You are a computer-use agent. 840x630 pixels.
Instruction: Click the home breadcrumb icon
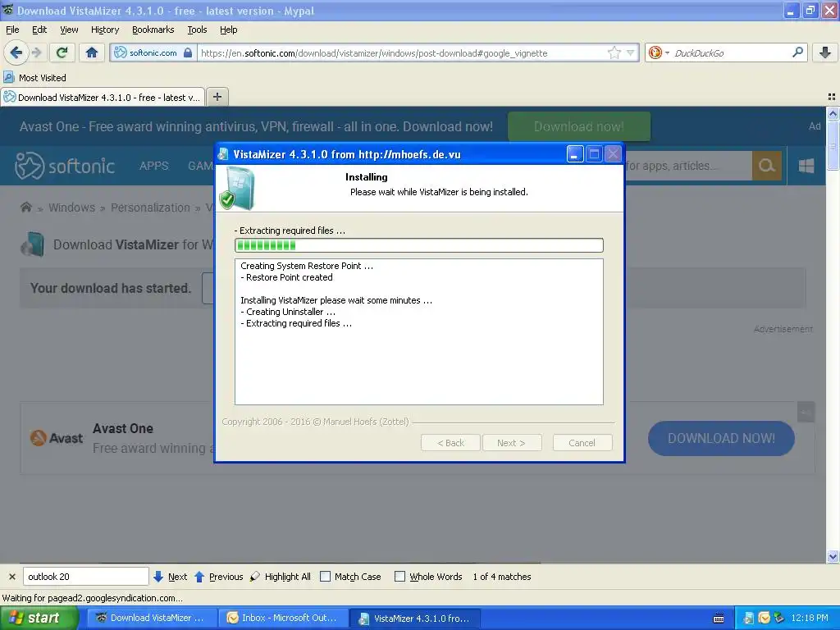(x=25, y=208)
